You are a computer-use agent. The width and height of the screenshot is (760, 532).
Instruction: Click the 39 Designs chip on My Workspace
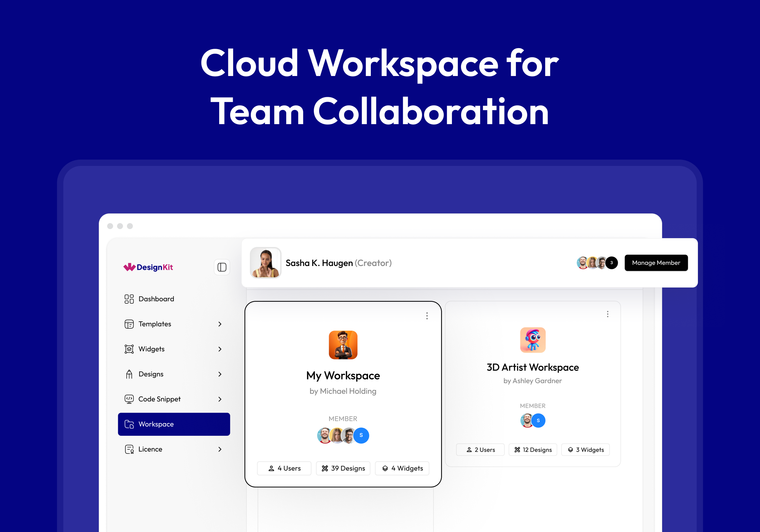point(343,468)
